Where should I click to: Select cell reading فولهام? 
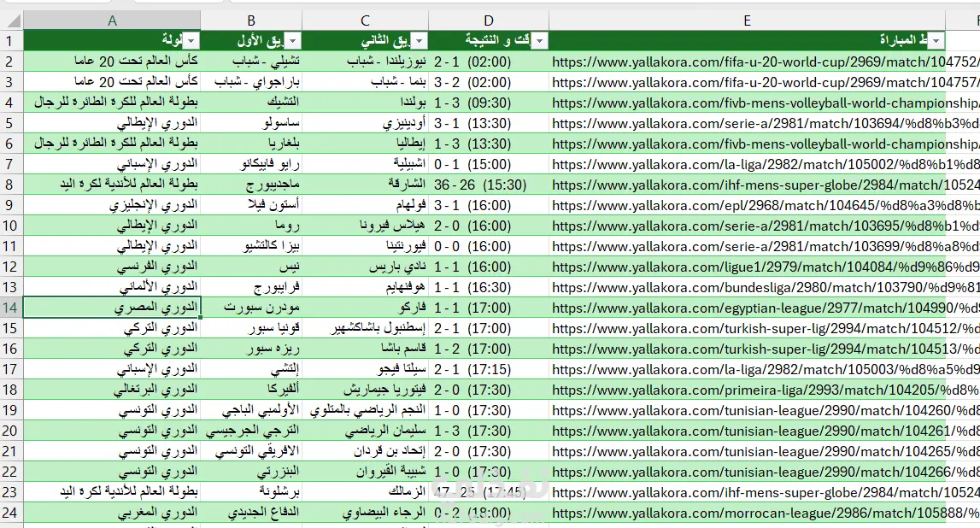365,205
